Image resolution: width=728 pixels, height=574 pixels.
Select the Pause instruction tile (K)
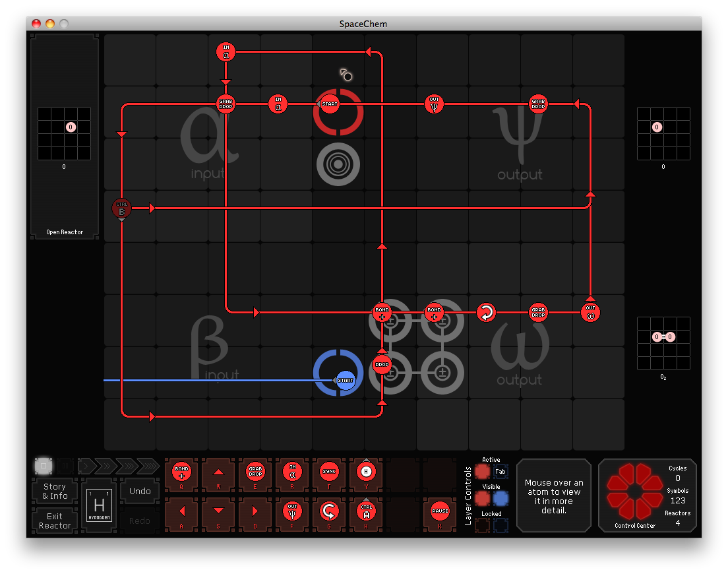[440, 514]
